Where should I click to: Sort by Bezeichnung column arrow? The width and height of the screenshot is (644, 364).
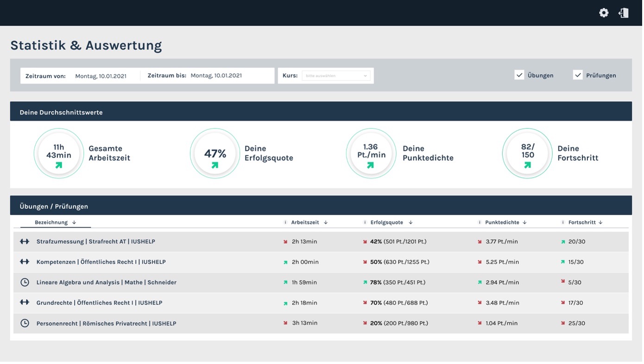click(x=74, y=223)
